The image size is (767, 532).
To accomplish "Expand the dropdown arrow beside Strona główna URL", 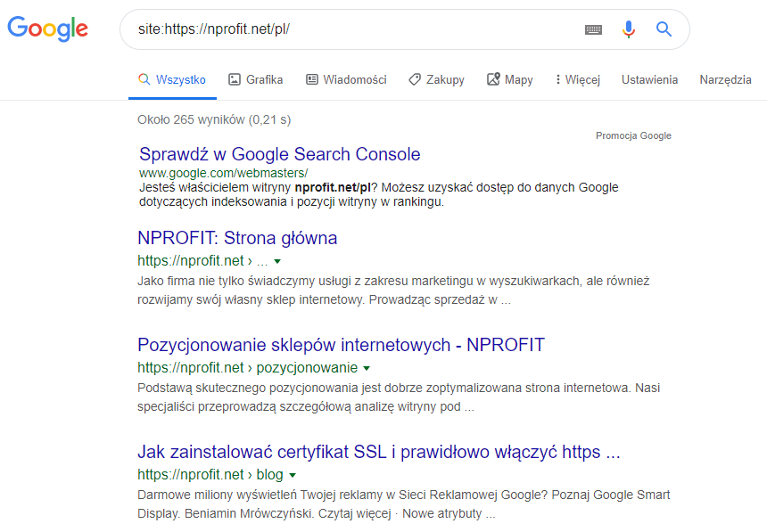I will pyautogui.click(x=278, y=262).
